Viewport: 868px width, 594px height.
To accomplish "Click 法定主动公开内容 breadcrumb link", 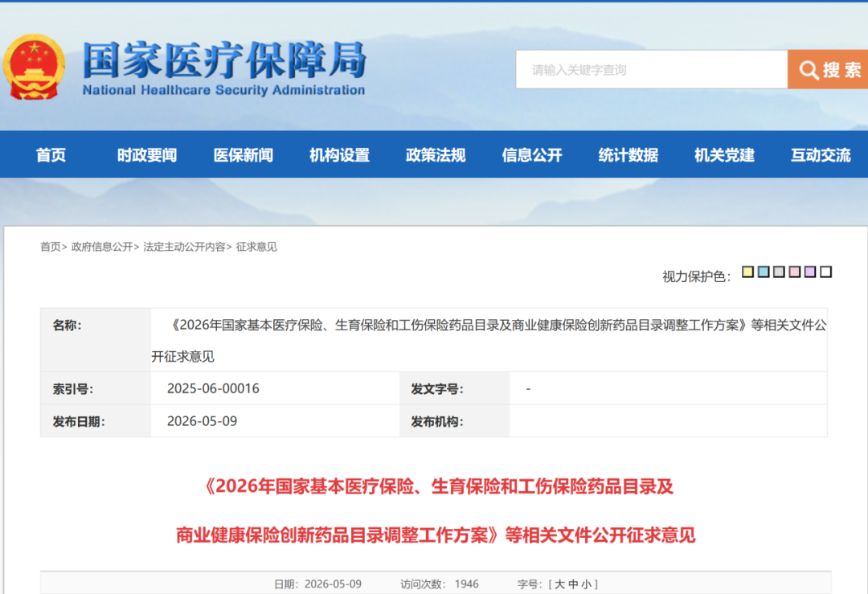I will [184, 247].
